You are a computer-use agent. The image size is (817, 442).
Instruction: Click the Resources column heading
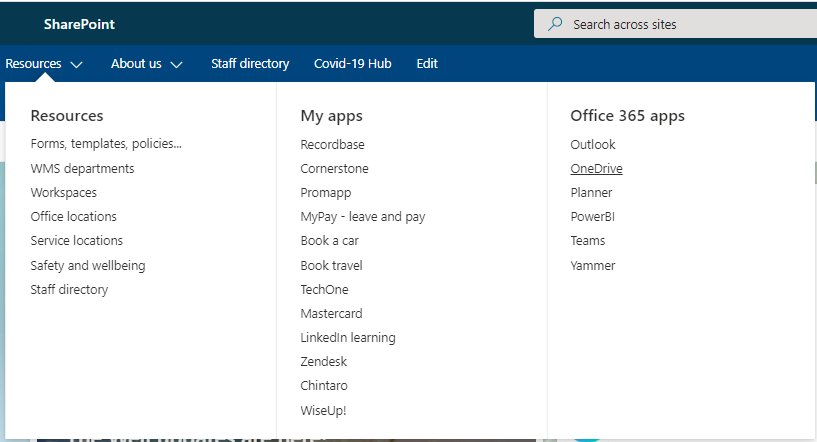[67, 116]
